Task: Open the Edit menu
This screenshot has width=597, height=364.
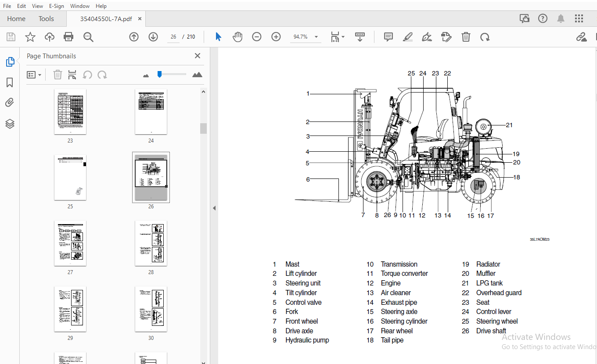Action: point(22,6)
